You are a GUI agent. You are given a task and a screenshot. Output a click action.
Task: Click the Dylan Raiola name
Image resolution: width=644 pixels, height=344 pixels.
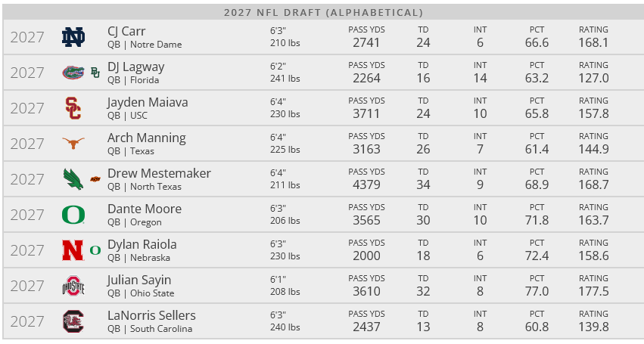point(142,244)
